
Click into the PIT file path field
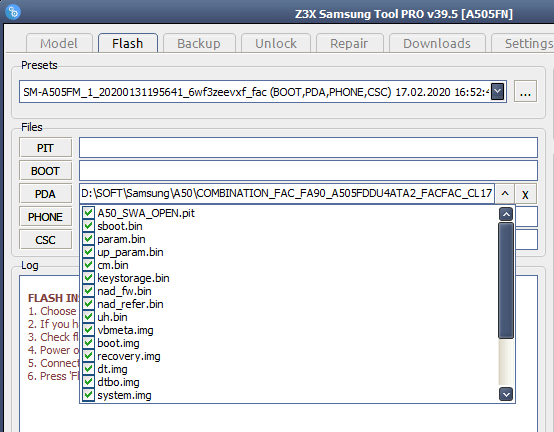click(x=308, y=147)
